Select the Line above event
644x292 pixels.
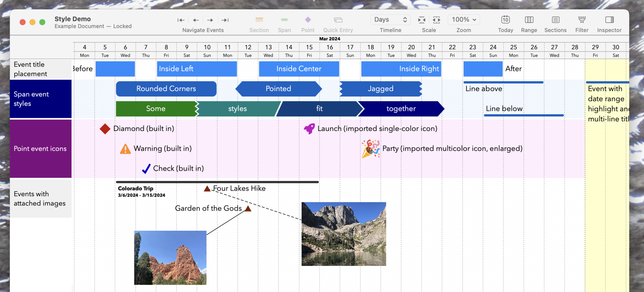tap(503, 87)
